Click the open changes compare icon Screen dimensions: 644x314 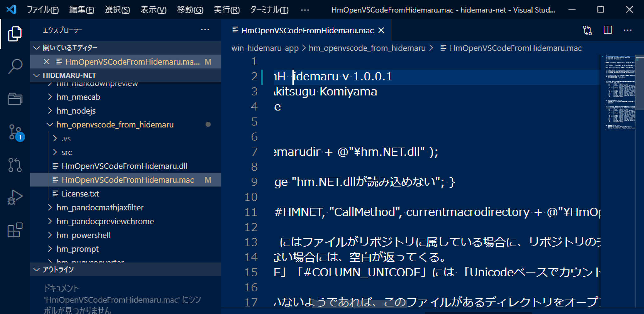click(x=587, y=30)
